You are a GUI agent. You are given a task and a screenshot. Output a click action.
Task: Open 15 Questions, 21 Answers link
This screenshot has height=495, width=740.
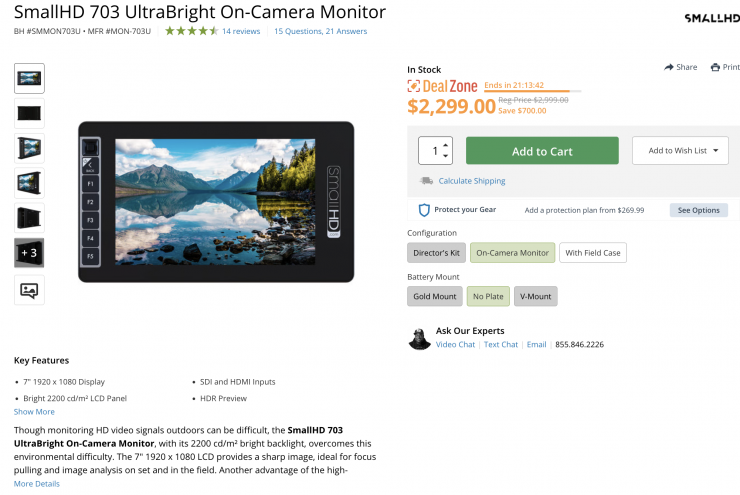320,31
